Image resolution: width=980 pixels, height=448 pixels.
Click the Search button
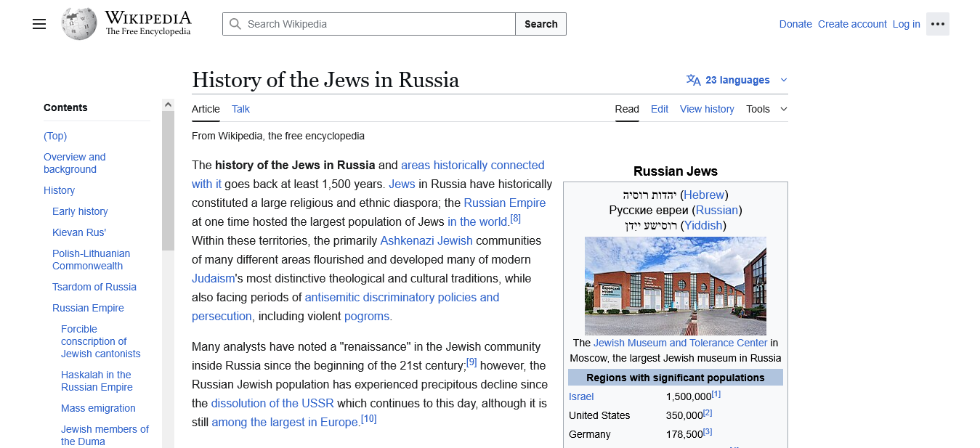click(541, 24)
